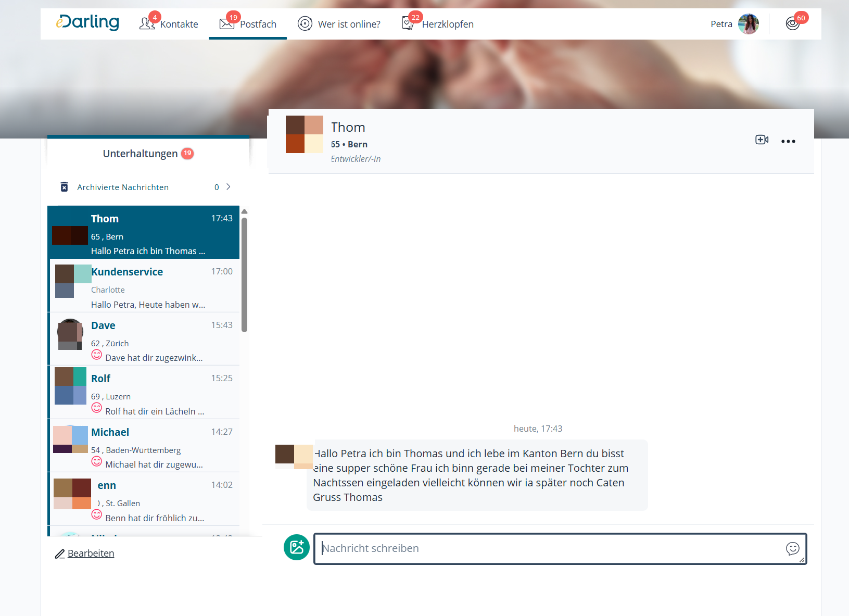Open Michael's conversation from Baden-Württemberg
Image resolution: width=849 pixels, height=616 pixels.
tap(144, 446)
